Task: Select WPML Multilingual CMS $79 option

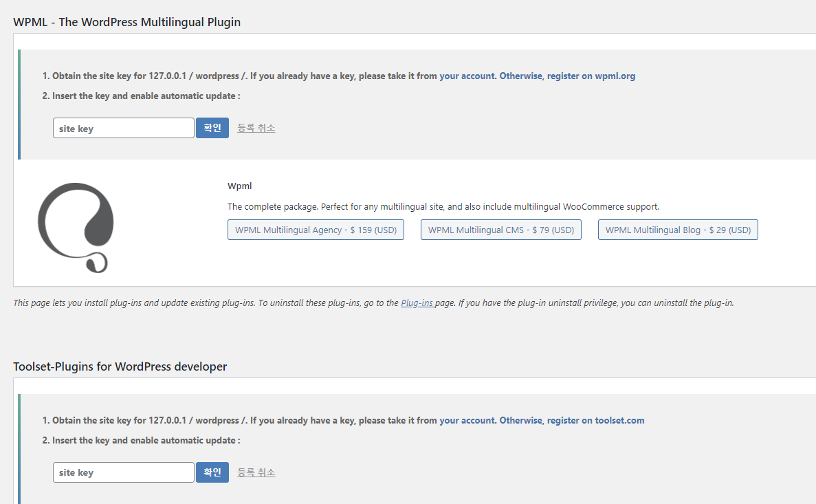Action: 501,230
